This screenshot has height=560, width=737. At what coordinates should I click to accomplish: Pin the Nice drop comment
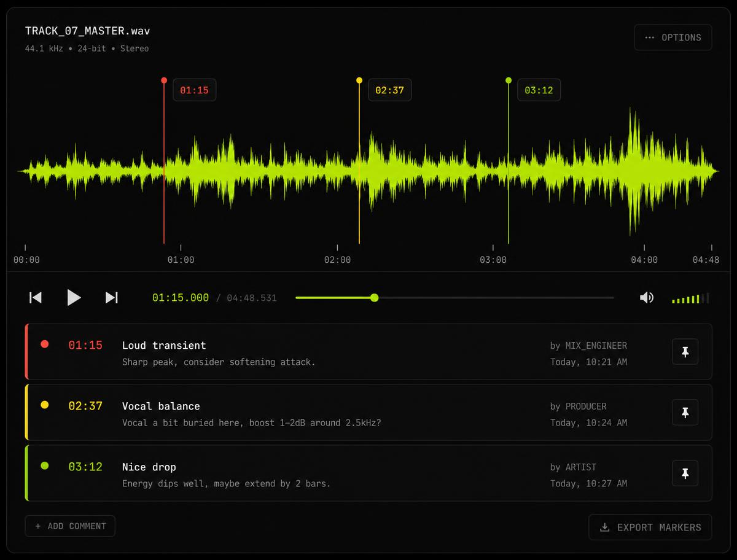point(685,473)
